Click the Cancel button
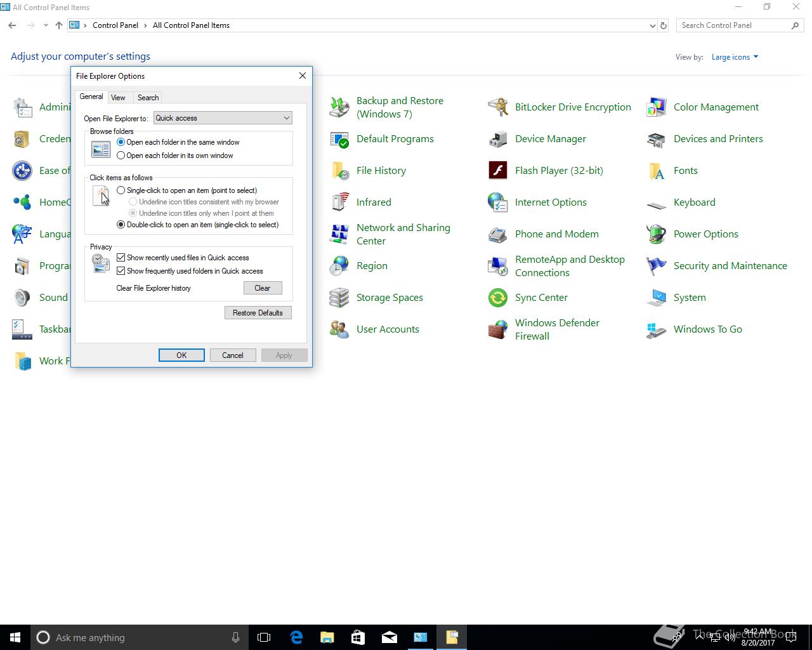812x650 pixels. (233, 355)
